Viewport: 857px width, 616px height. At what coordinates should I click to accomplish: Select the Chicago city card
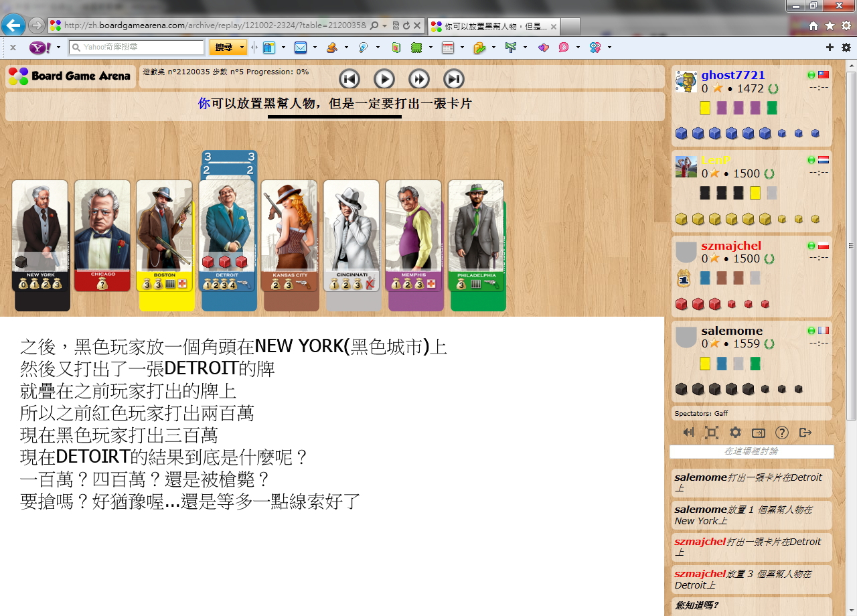point(102,236)
